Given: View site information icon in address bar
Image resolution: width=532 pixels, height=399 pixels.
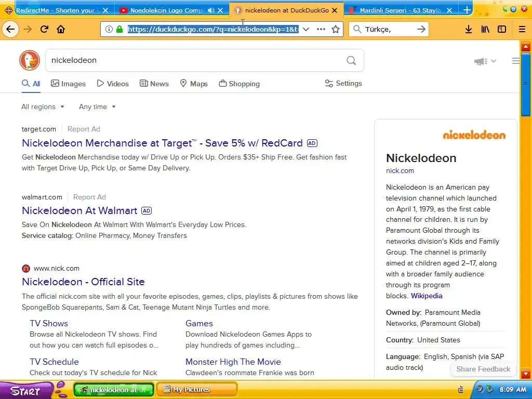Looking at the screenshot, I should click(x=109, y=29).
